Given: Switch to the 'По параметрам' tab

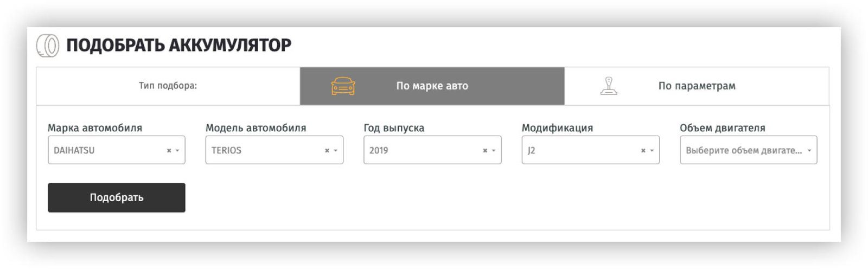Looking at the screenshot, I should (697, 86).
